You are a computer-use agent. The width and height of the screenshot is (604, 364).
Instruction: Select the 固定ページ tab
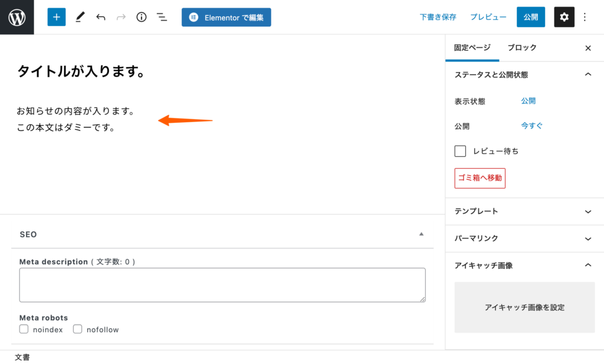[x=472, y=48]
